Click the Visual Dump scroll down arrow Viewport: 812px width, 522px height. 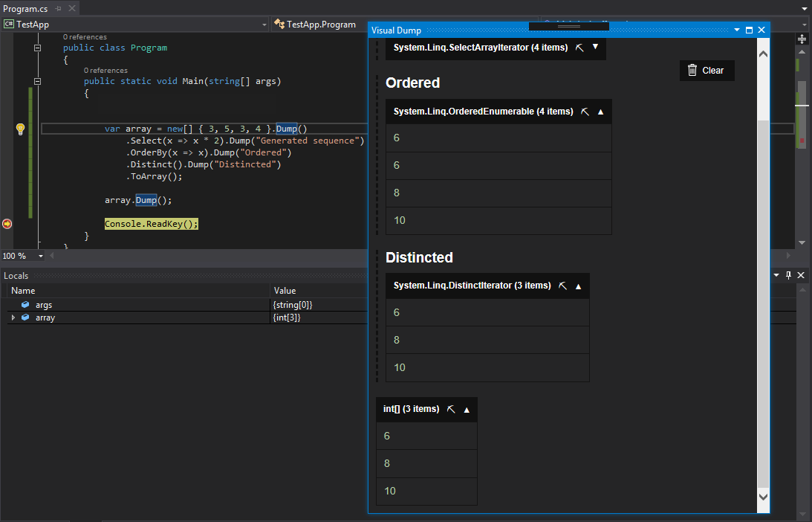[763, 497]
